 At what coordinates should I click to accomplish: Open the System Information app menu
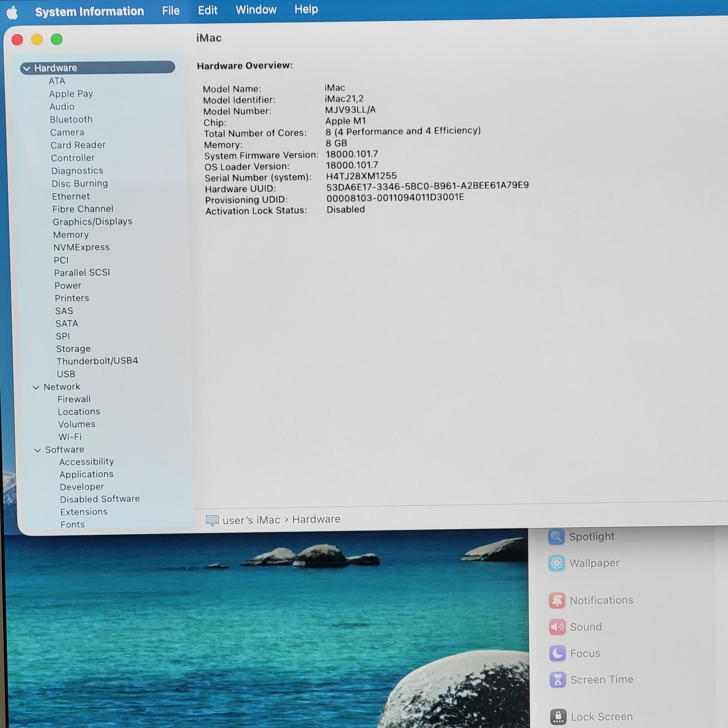pos(90,11)
